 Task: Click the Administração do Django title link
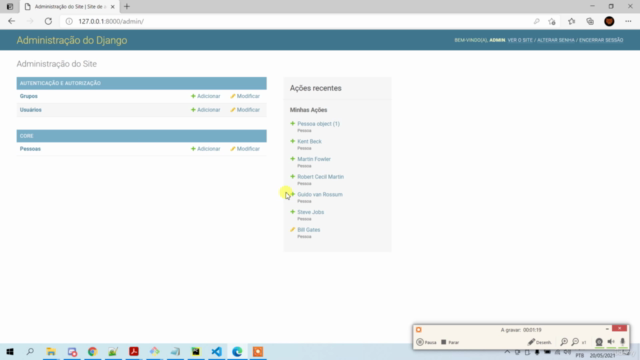coord(72,40)
